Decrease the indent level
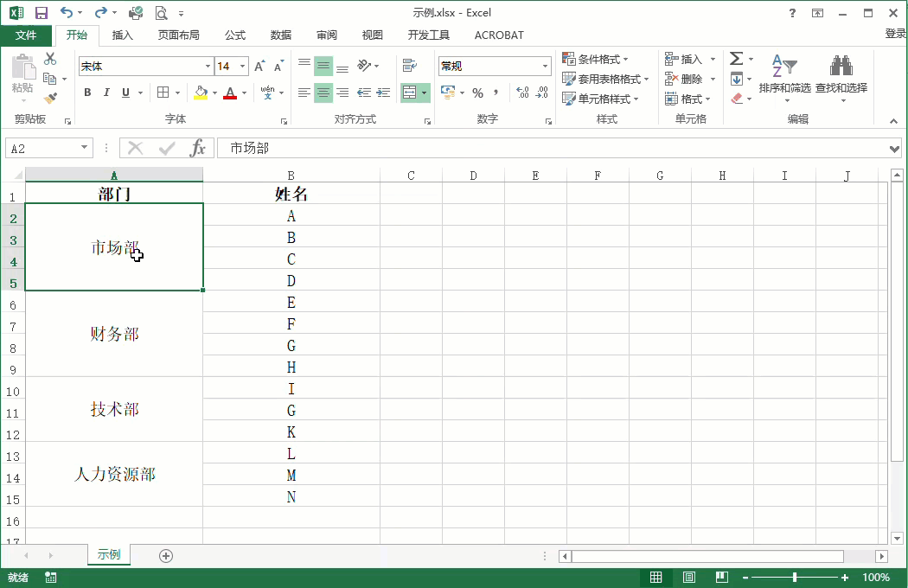This screenshot has height=588, width=908. pos(364,93)
